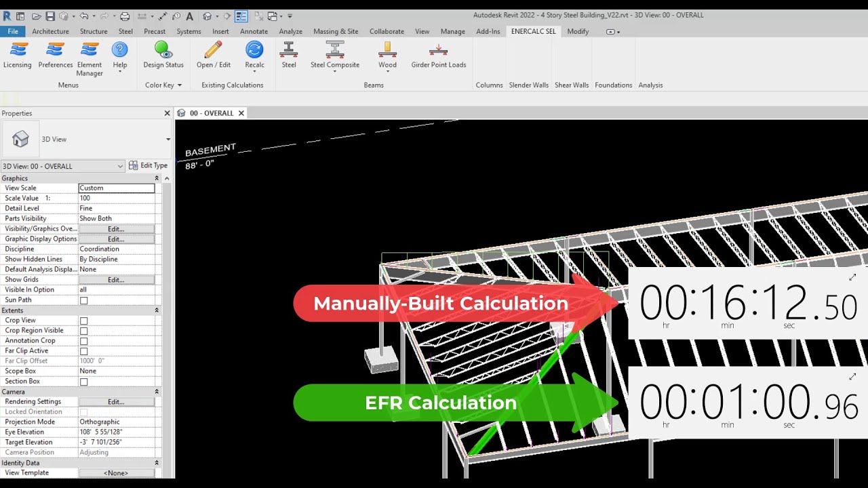Show Design Status color key
This screenshot has width=868, height=488.
[163, 56]
